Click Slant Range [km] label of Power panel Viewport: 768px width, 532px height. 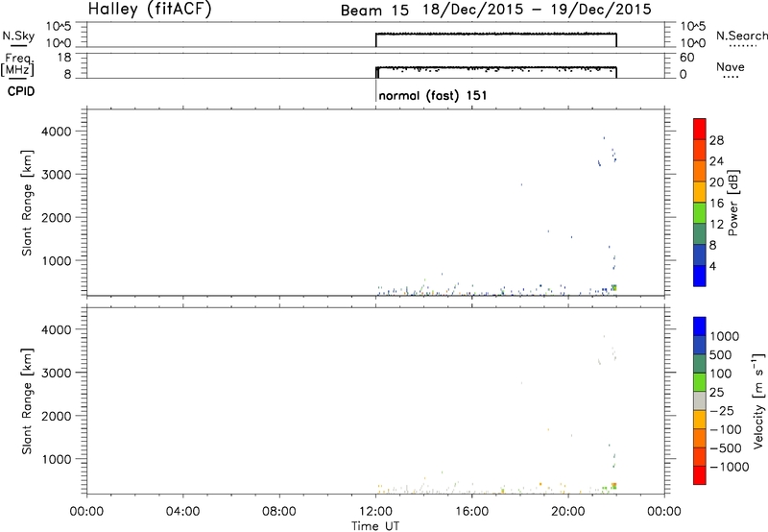point(27,203)
